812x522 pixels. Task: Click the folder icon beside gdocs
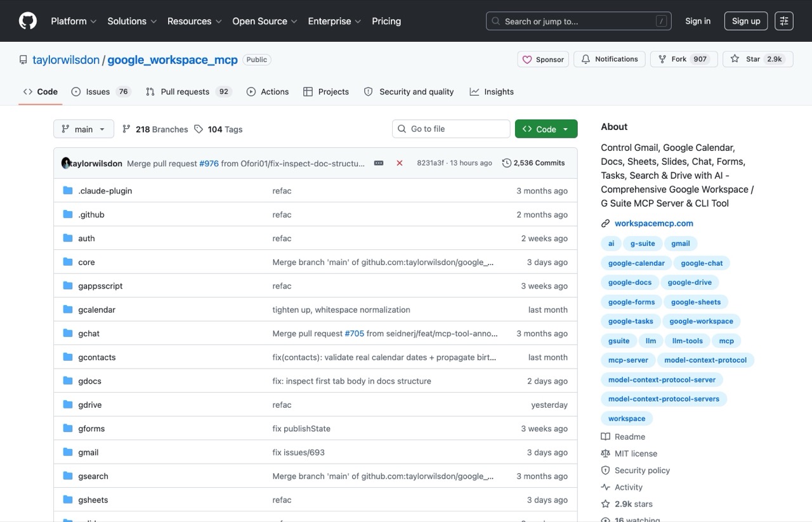(x=68, y=381)
